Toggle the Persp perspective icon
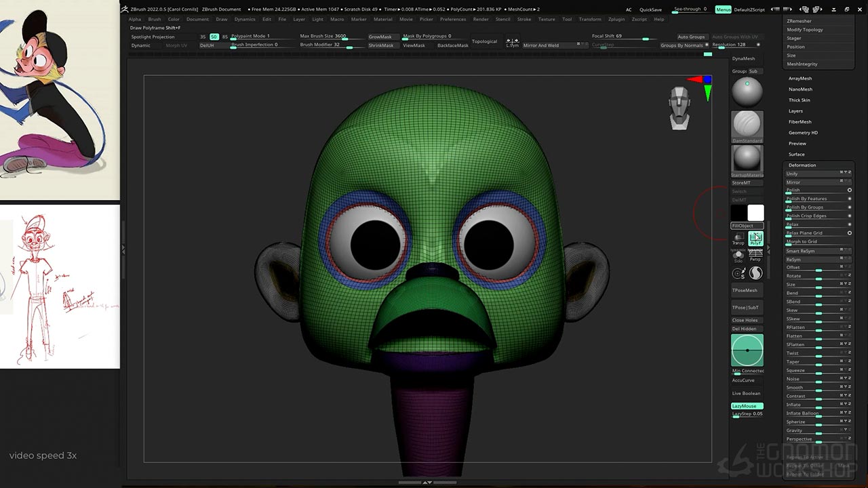This screenshot has width=868, height=488. (x=755, y=256)
